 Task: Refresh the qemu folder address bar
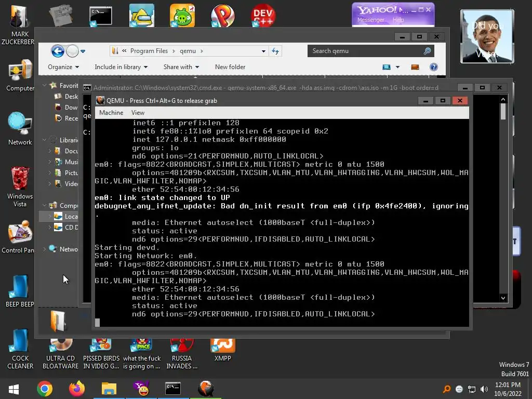coord(275,51)
